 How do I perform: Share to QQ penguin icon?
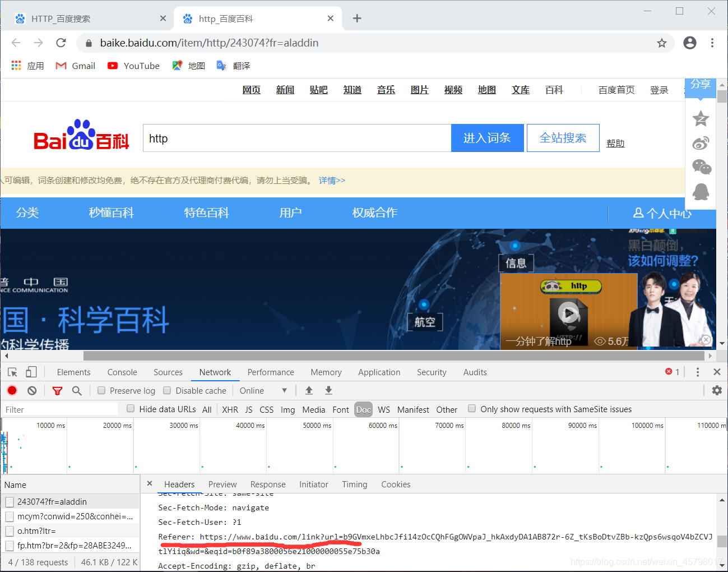click(x=701, y=192)
